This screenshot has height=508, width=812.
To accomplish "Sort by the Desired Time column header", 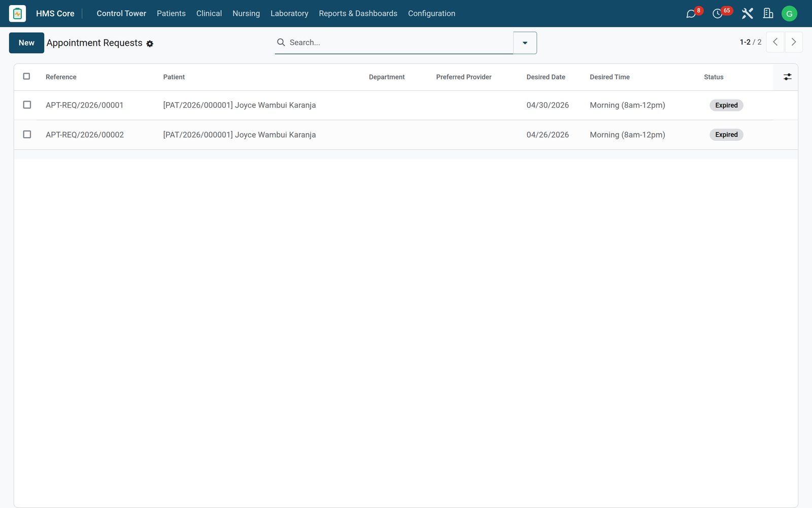I will (x=610, y=77).
